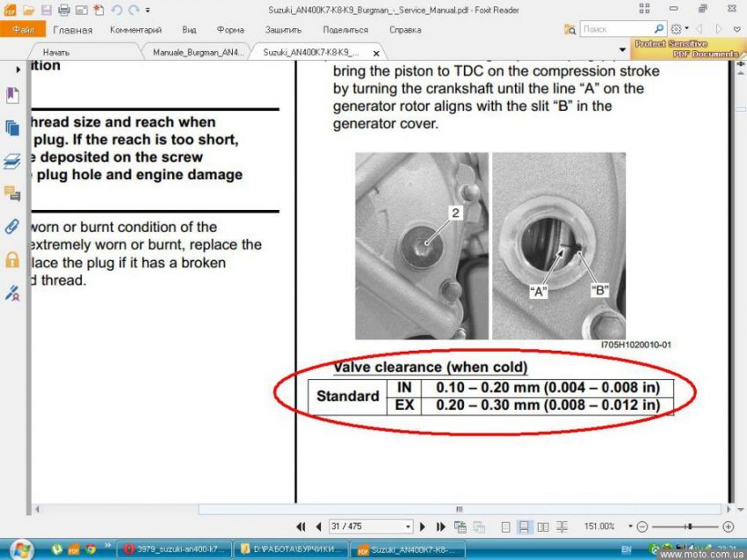The image size is (747, 560).
Task: Go to the last page
Action: coord(440,527)
